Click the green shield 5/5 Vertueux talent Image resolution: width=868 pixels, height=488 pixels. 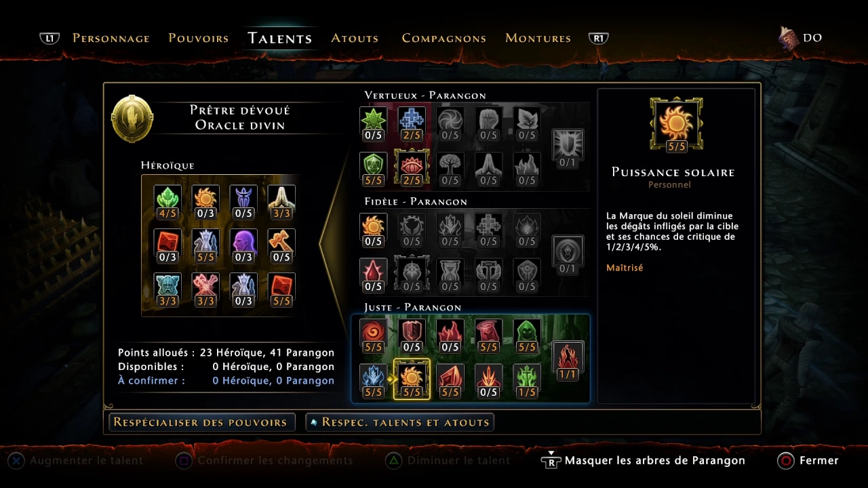(x=374, y=168)
